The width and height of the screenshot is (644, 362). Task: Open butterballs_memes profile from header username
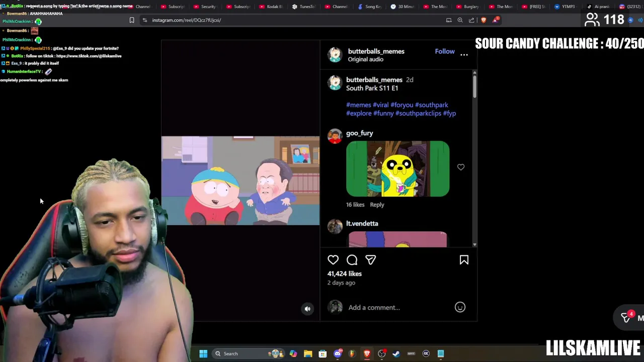click(376, 51)
